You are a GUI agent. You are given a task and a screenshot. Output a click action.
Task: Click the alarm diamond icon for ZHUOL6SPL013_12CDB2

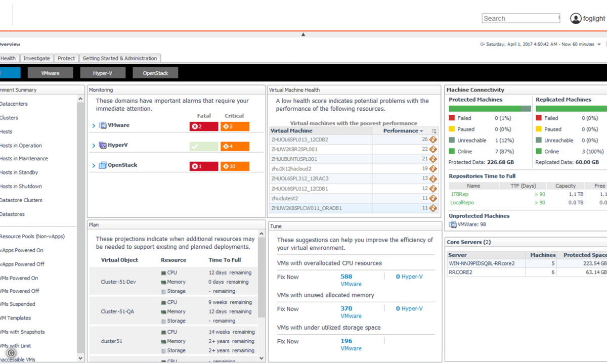coord(433,140)
